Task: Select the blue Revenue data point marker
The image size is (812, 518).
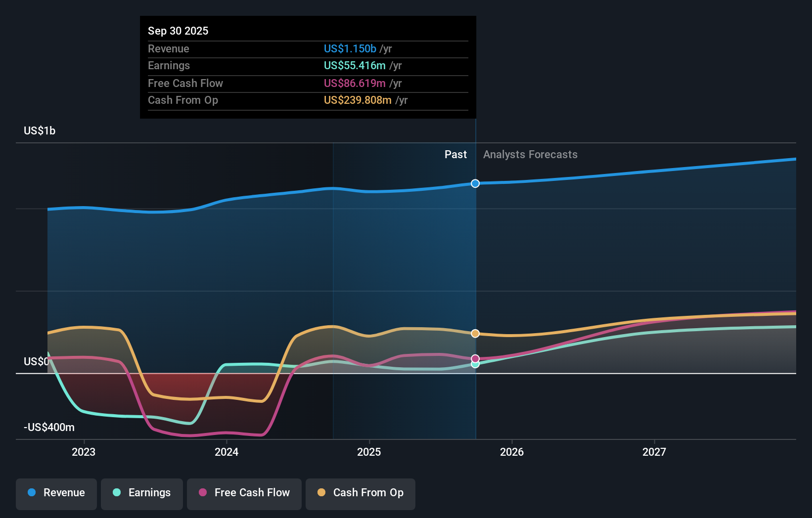Action: point(475,183)
